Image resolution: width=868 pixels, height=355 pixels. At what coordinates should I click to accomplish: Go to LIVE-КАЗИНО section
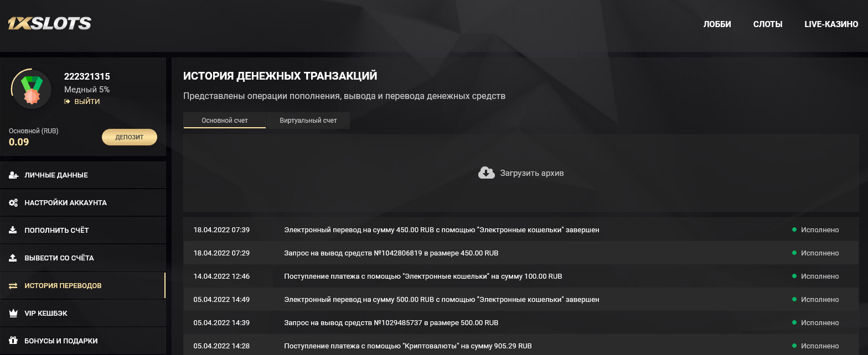831,24
